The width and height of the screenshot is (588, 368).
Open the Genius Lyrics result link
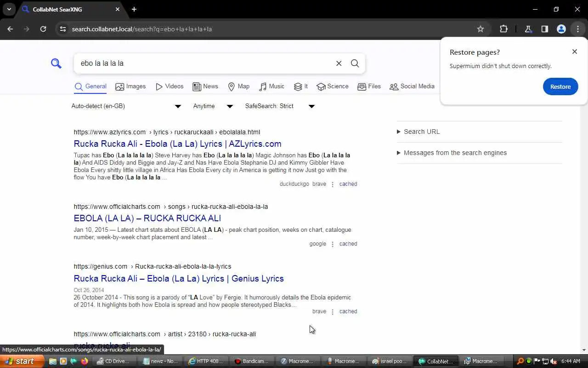click(179, 279)
